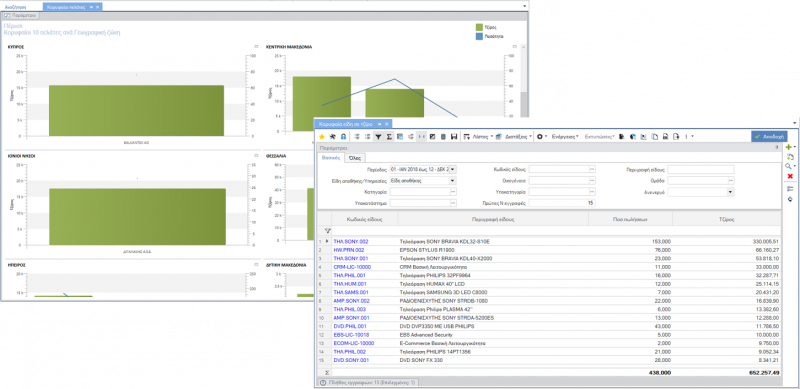Open item link DVD.PHIL.001
800x389 pixels.
[349, 326]
